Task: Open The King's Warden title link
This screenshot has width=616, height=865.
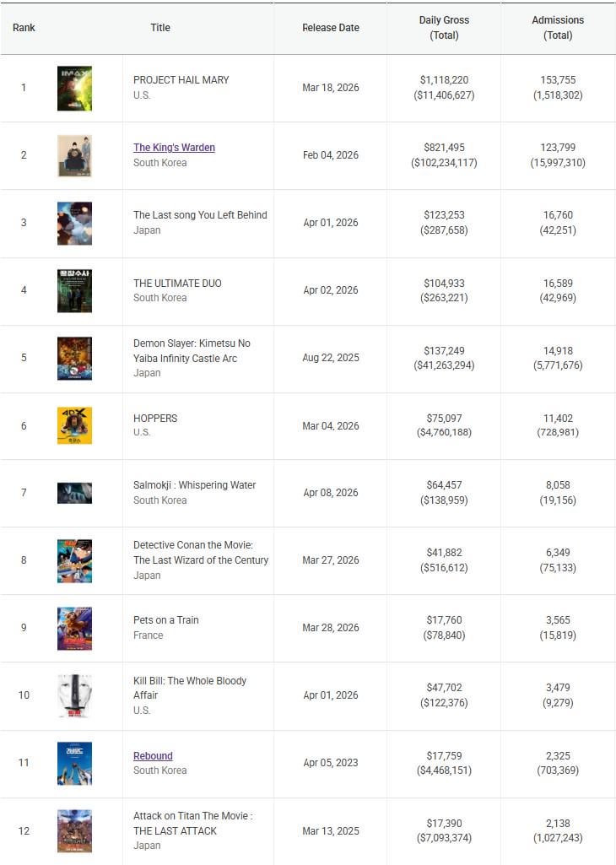Action: (174, 148)
